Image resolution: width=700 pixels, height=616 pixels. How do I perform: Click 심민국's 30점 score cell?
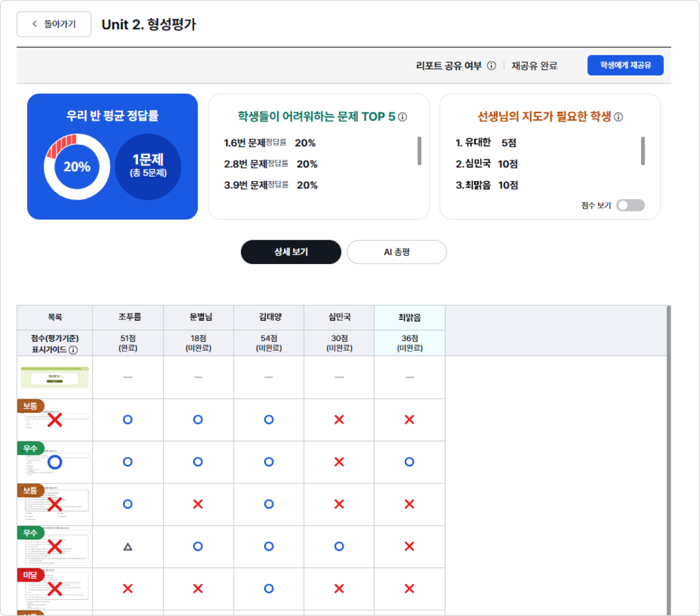tap(339, 343)
